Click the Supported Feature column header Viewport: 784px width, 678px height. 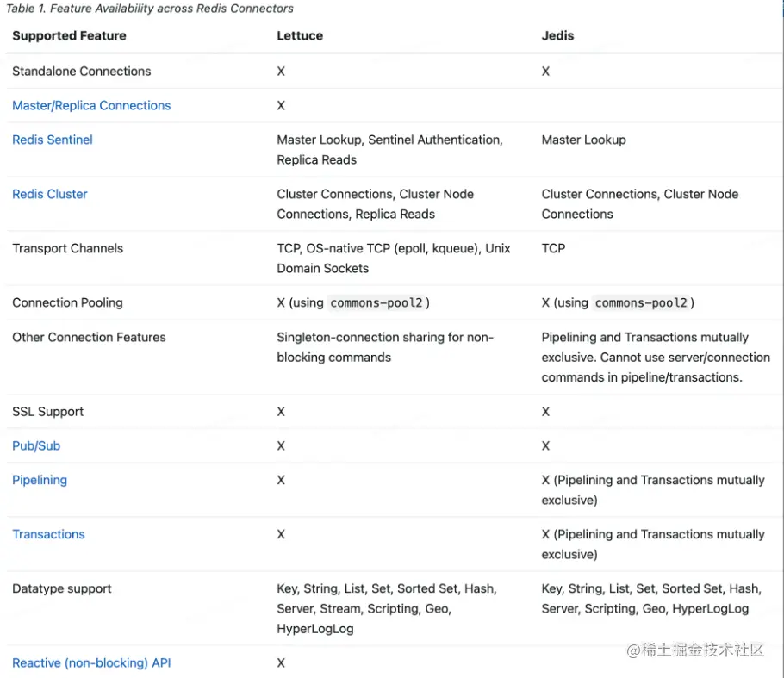(69, 35)
